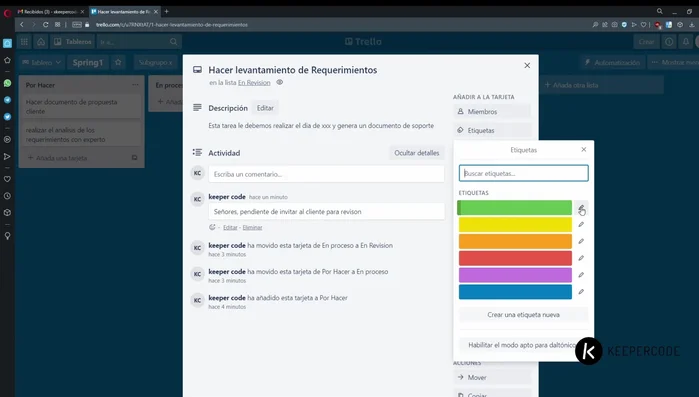Click Ocultar detalles in Actividad
699x397 pixels.
click(x=416, y=153)
